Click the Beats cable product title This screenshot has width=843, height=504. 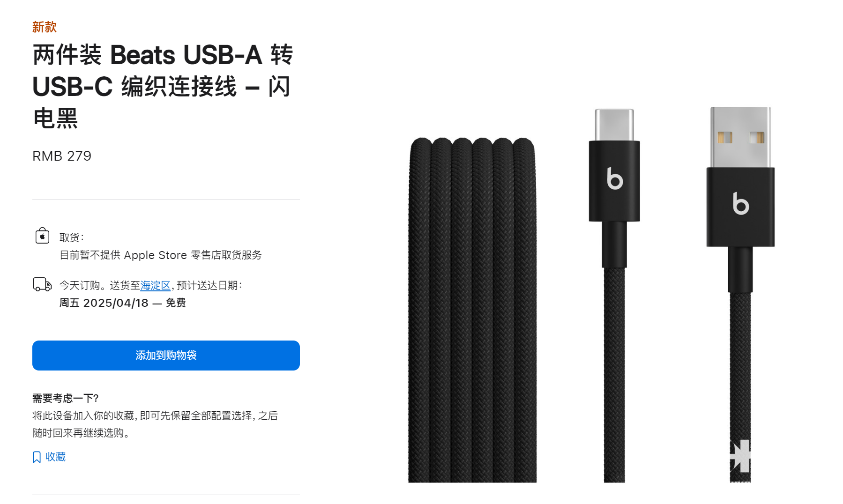(x=163, y=87)
